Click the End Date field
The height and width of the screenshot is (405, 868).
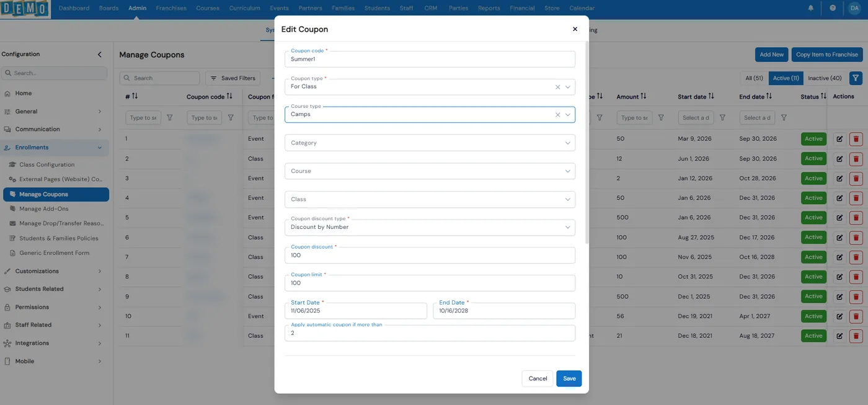pos(504,311)
